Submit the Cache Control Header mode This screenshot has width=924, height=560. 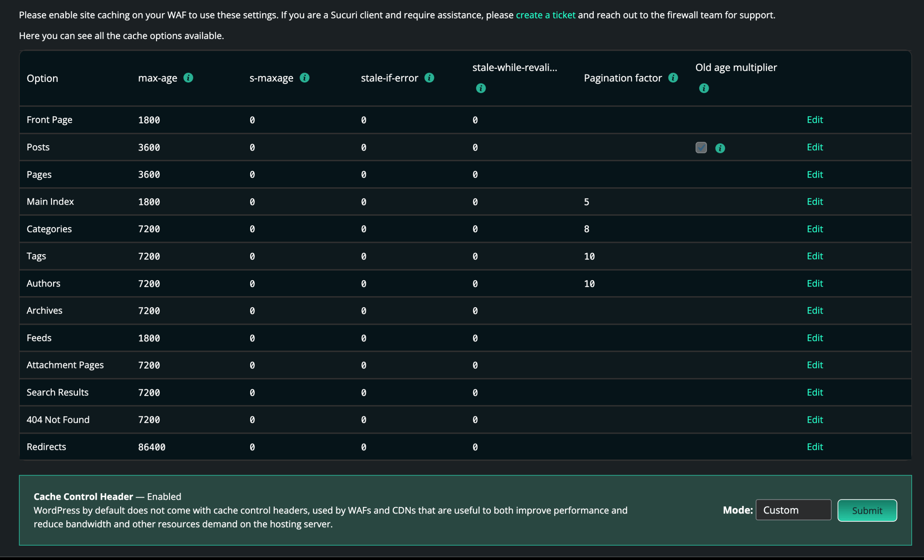click(867, 510)
